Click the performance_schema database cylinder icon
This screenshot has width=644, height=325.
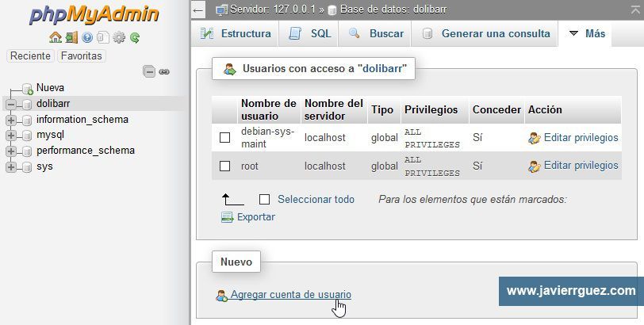27,151
